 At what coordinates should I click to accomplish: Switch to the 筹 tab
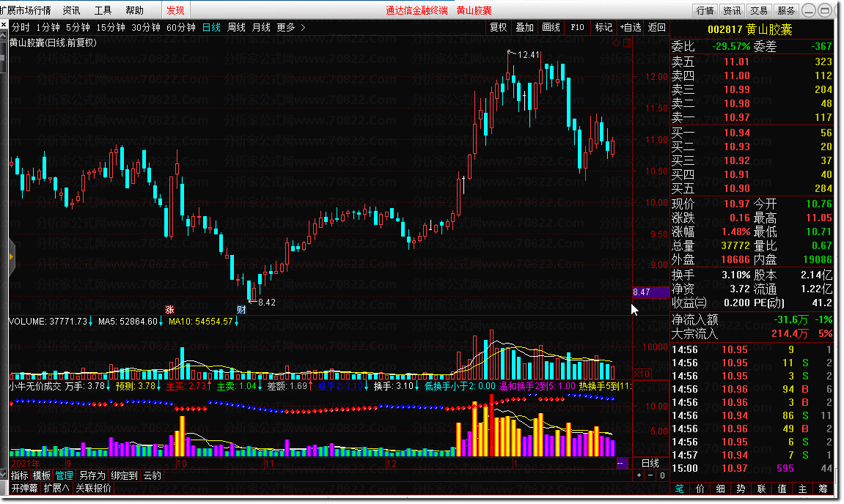click(823, 489)
